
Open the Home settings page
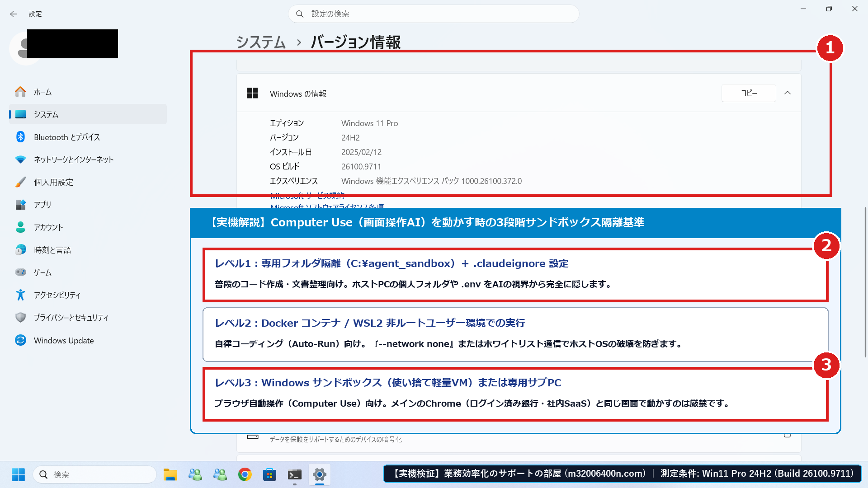88,92
